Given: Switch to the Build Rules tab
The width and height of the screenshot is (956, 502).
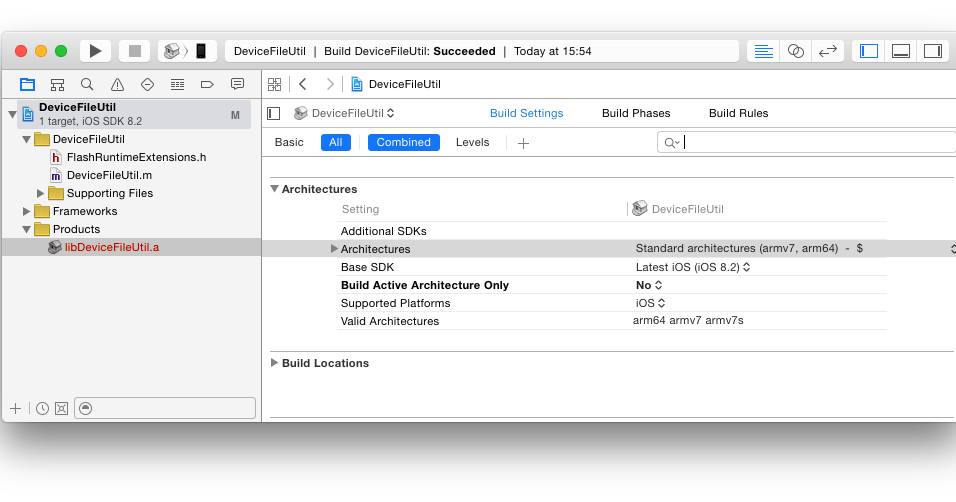Looking at the screenshot, I should click(x=738, y=113).
